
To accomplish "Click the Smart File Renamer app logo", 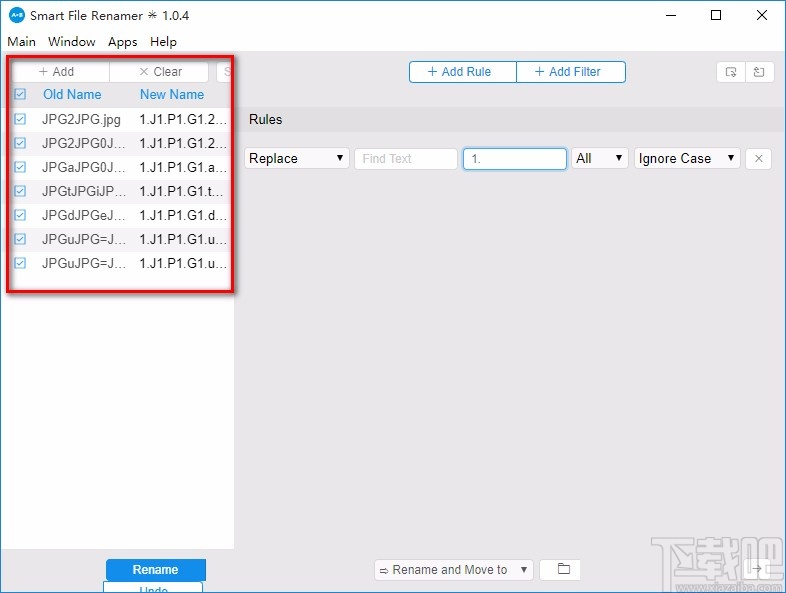I will pyautogui.click(x=17, y=15).
